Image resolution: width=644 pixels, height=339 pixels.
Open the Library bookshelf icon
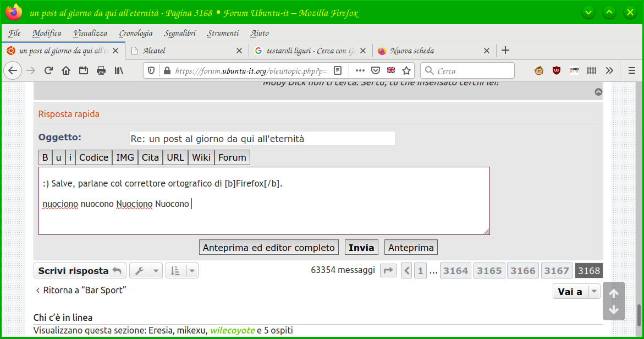pos(119,70)
